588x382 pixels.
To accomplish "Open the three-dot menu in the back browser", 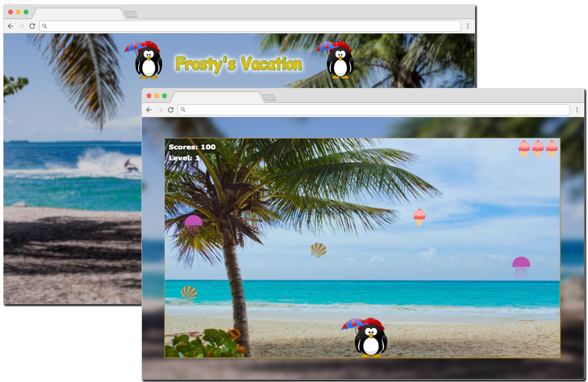I will [x=467, y=26].
